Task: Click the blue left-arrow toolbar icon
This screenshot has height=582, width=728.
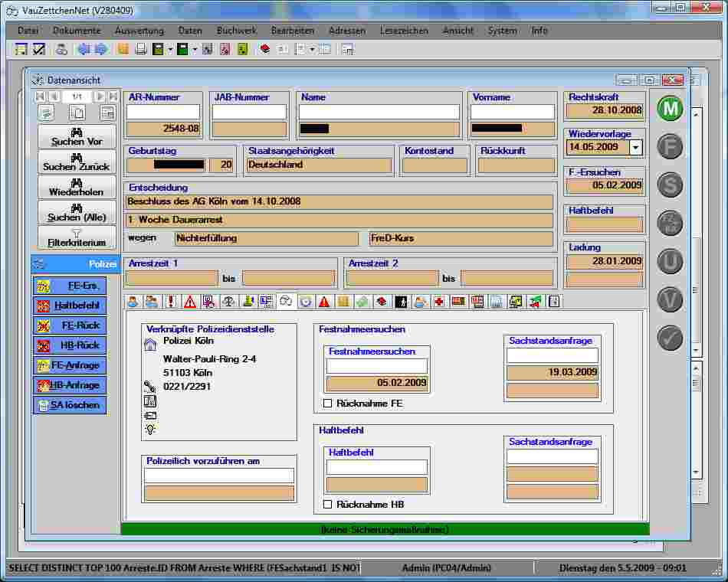Action: point(84,49)
